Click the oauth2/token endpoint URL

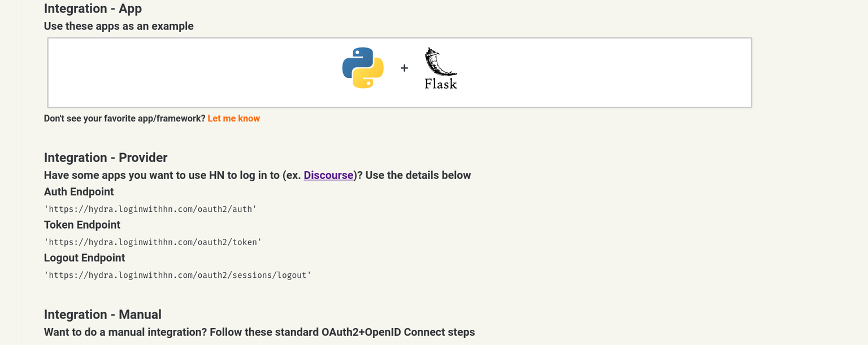pos(153,242)
